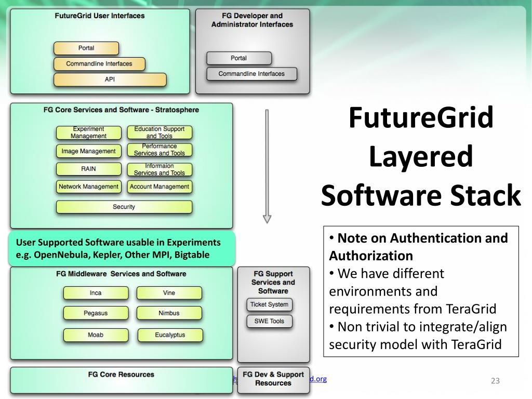Click the 'User Supported Software usable in Experiments' banner

(x=122, y=249)
